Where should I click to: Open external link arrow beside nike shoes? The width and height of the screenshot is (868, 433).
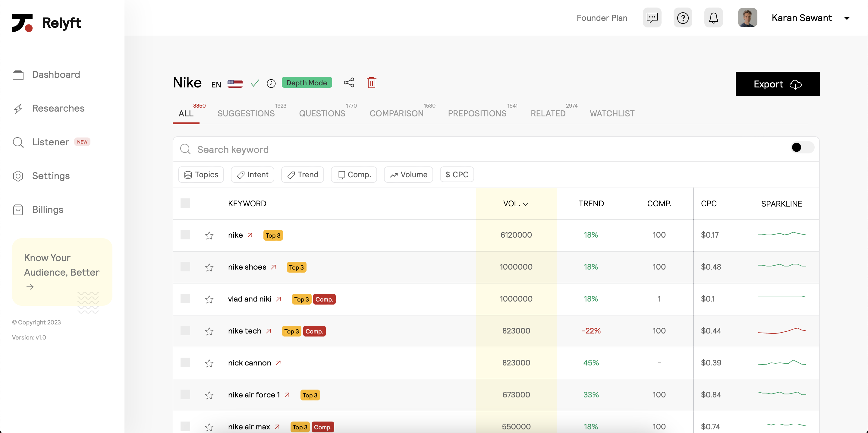[273, 267]
